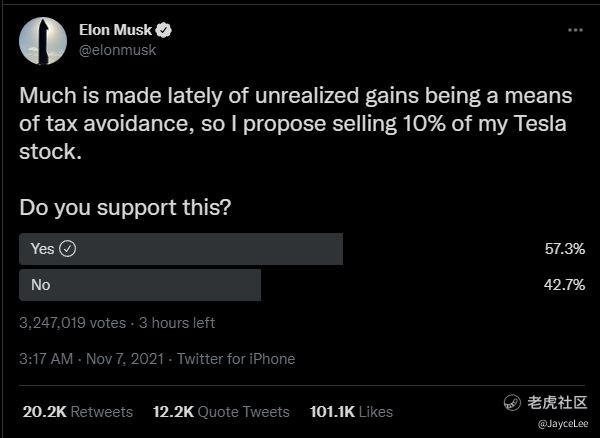Click the blue verified badge icon

(164, 30)
